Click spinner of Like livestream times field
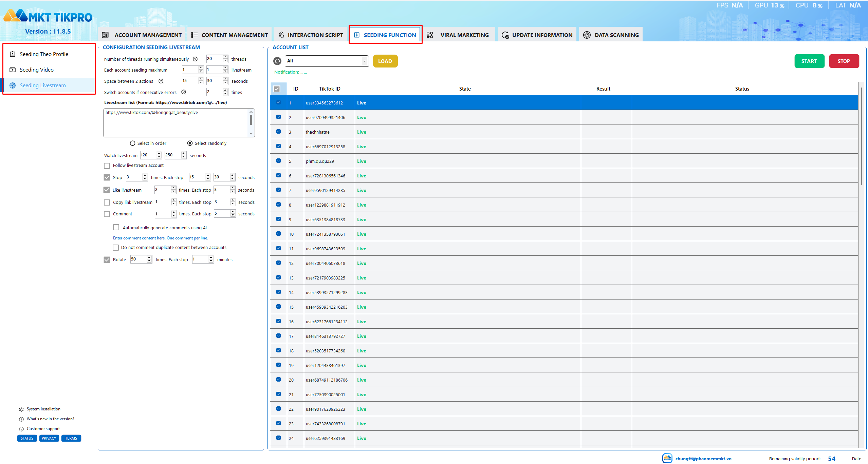Viewport: 868px width, 464px height. pyautogui.click(x=173, y=190)
